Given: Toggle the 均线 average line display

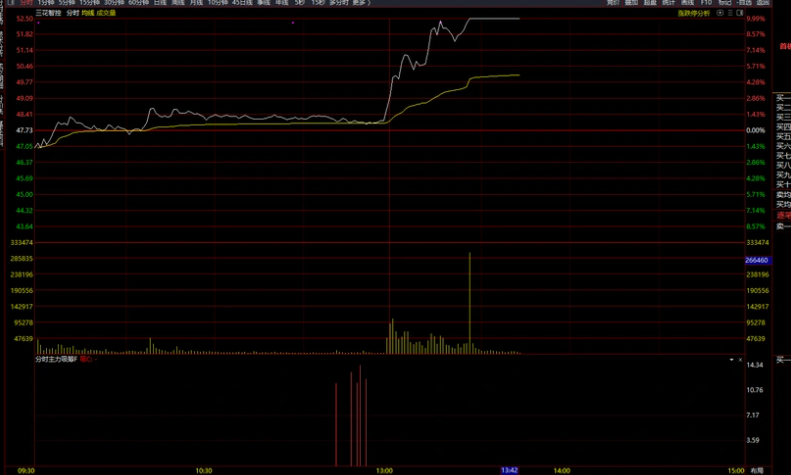Looking at the screenshot, I should (x=87, y=13).
